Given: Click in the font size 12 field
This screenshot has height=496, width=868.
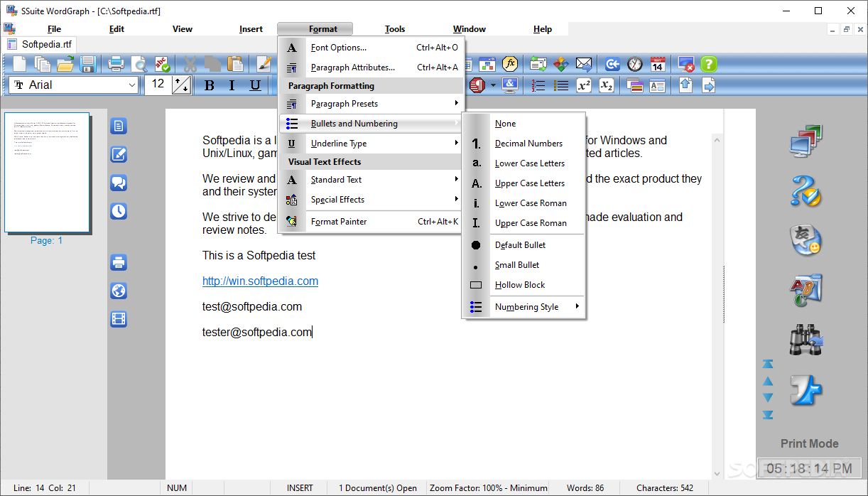Looking at the screenshot, I should coord(158,85).
